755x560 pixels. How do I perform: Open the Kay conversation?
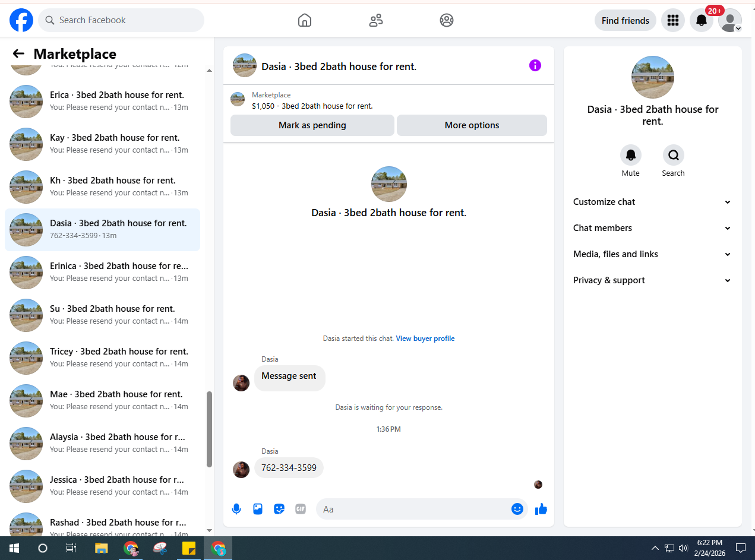click(102, 144)
